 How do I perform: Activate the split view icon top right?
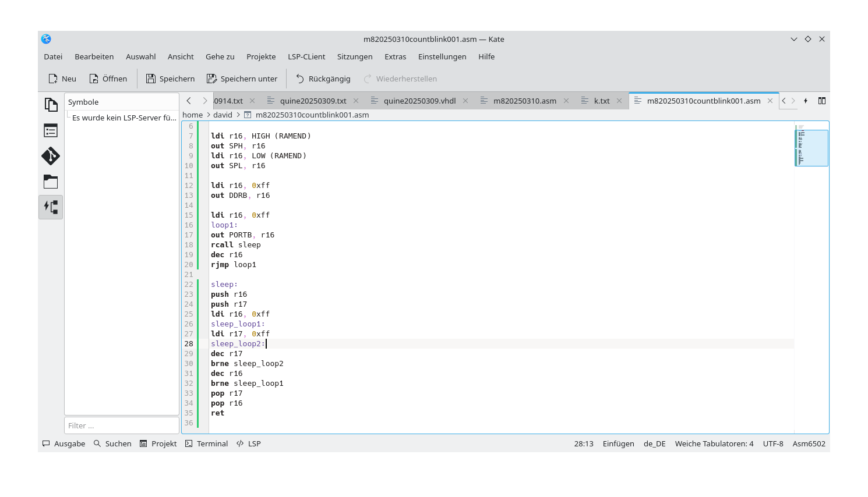(x=821, y=100)
